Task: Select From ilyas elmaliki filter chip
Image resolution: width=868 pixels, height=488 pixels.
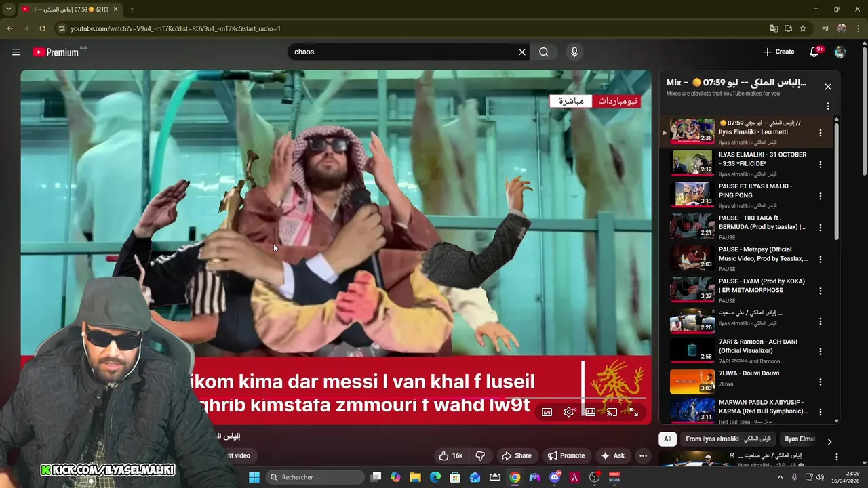Action: (728, 439)
